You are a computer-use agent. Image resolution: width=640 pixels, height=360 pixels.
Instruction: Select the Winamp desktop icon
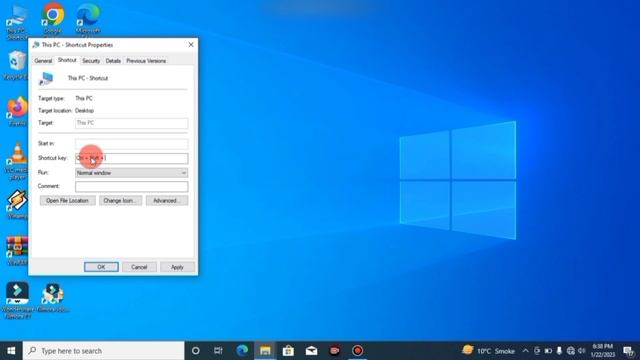coord(17,204)
